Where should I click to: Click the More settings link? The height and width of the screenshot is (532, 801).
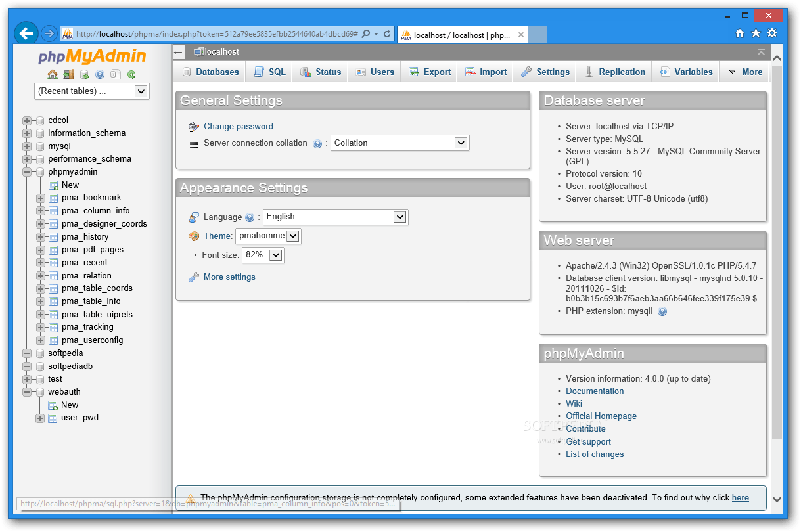[x=228, y=277]
